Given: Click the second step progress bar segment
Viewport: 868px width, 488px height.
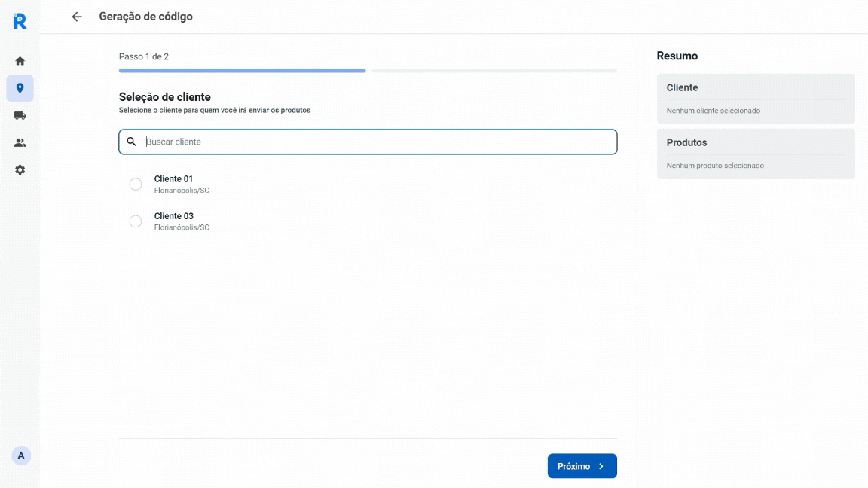Looking at the screenshot, I should tap(494, 71).
